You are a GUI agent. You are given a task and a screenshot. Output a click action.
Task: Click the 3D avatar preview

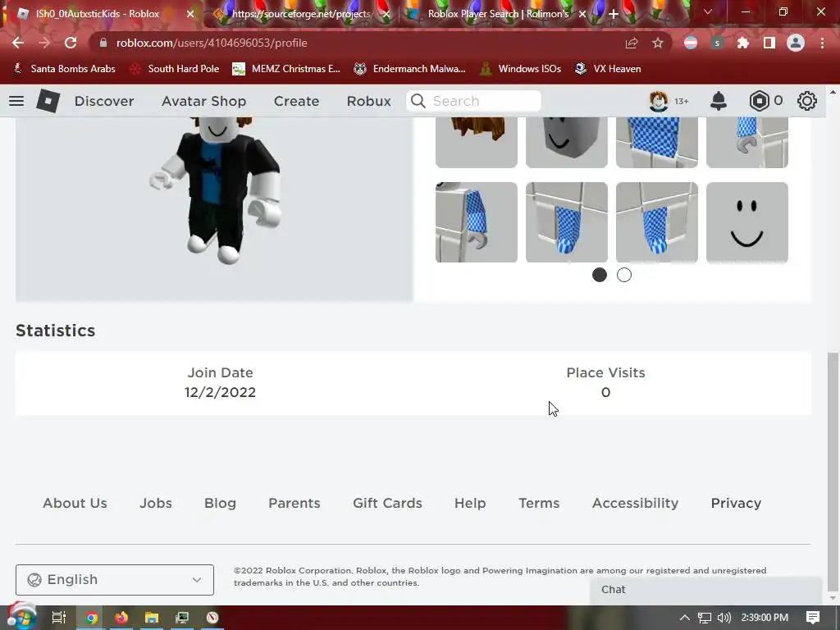pyautogui.click(x=214, y=209)
